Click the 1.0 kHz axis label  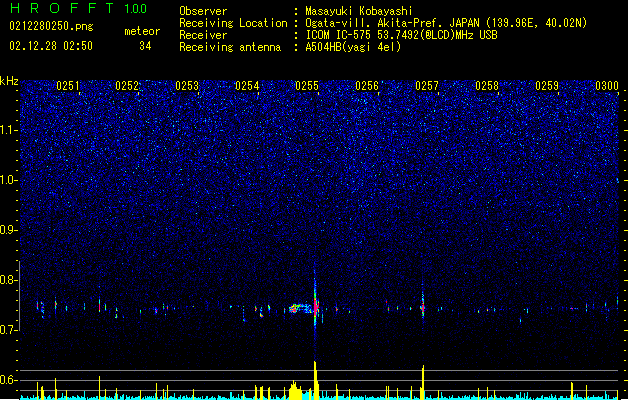8,180
